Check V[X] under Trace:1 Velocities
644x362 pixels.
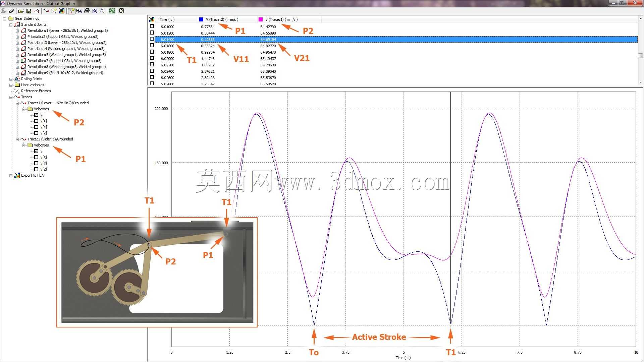pyautogui.click(x=36, y=121)
